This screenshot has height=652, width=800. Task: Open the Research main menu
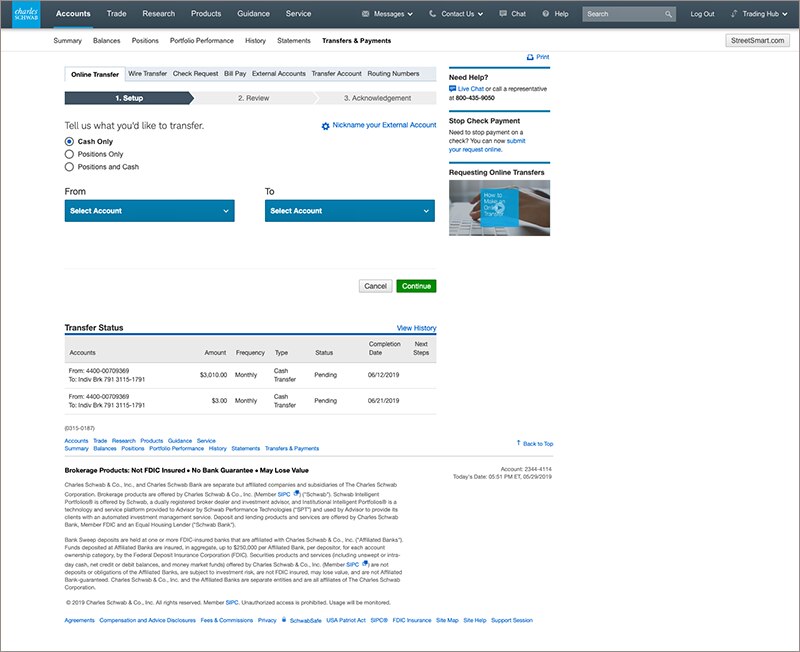click(x=159, y=14)
